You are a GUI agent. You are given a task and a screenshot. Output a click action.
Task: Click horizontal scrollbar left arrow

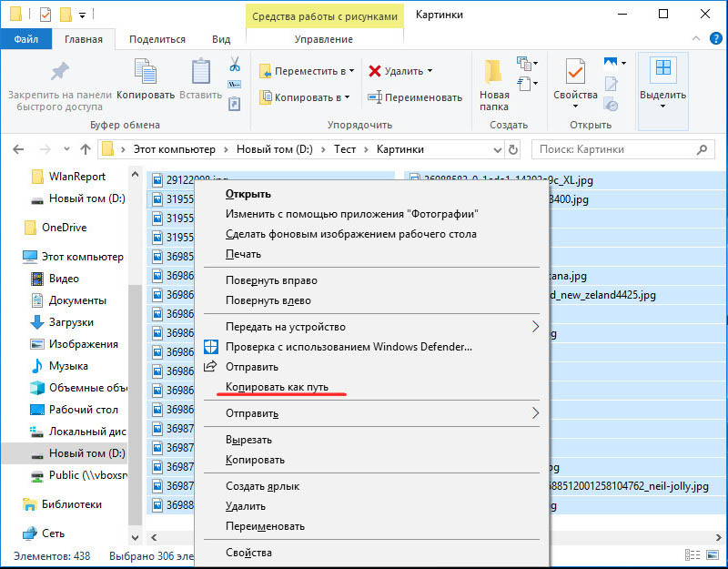click(x=154, y=538)
